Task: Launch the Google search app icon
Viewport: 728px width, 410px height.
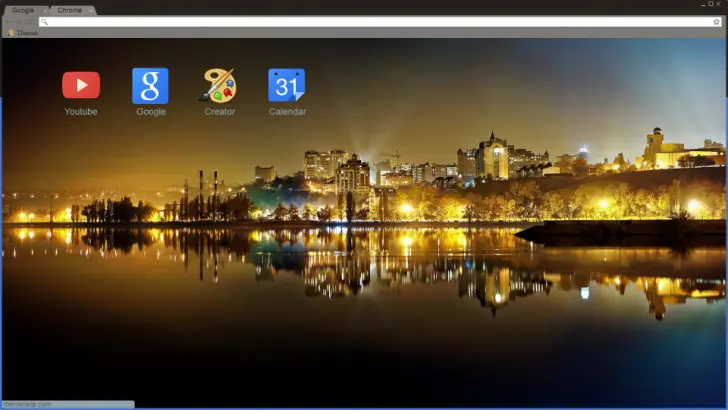Action: (x=150, y=86)
